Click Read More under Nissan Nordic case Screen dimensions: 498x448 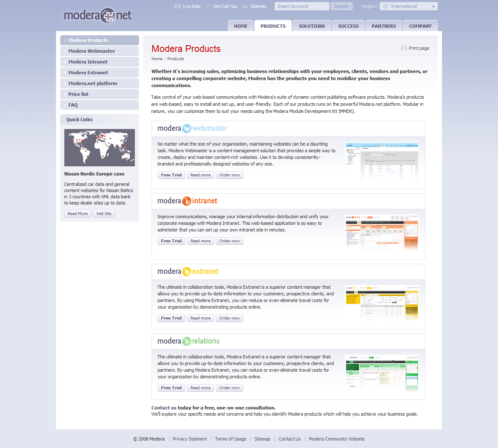point(78,214)
